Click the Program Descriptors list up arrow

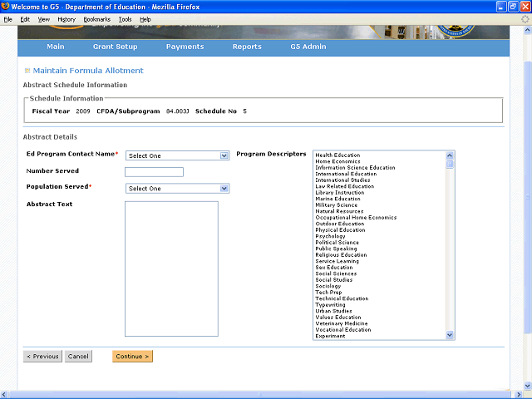pyautogui.click(x=450, y=155)
